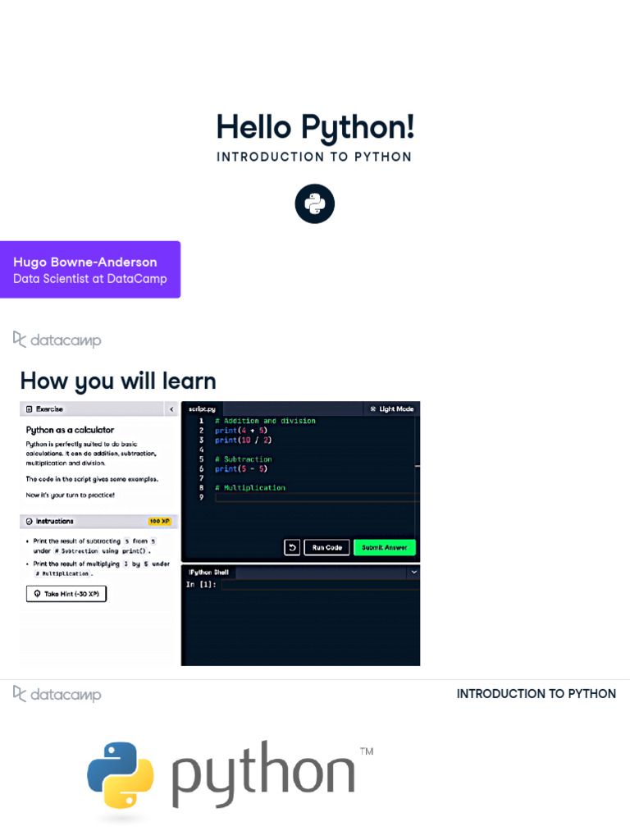Collapse the Exercise panel with the chevron
Image resolution: width=630 pixels, height=840 pixels.
click(171, 409)
